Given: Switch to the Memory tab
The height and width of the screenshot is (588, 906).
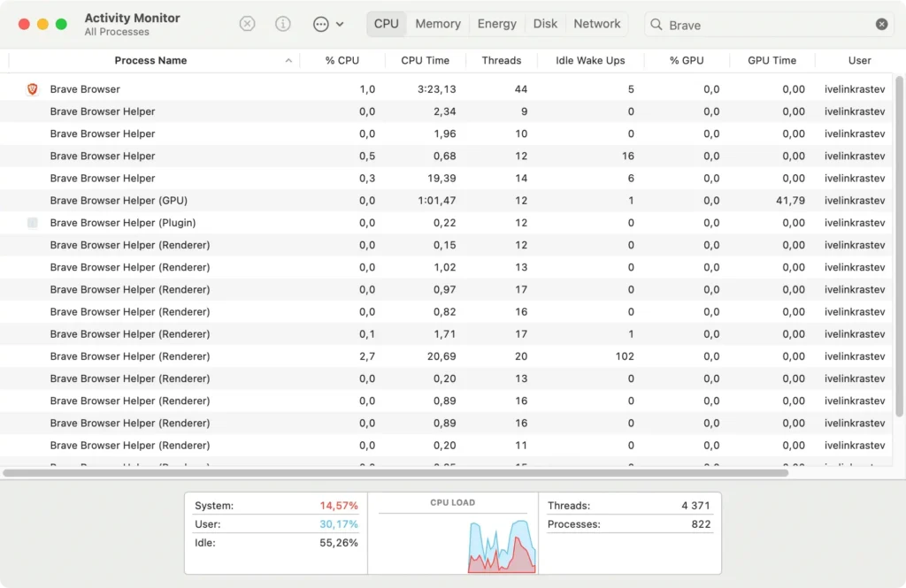Looking at the screenshot, I should [438, 24].
